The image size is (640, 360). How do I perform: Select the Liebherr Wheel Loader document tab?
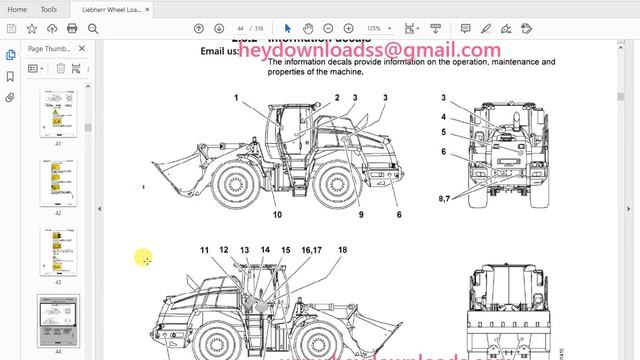click(111, 9)
